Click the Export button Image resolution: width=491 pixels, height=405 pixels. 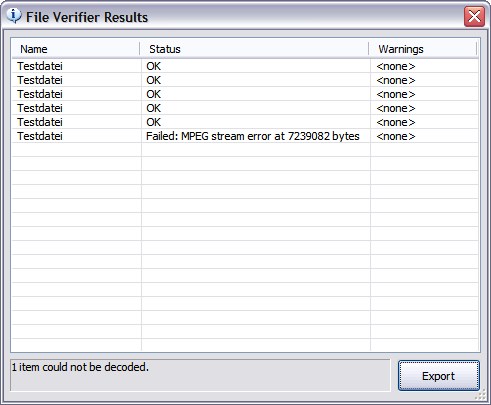pyautogui.click(x=439, y=376)
